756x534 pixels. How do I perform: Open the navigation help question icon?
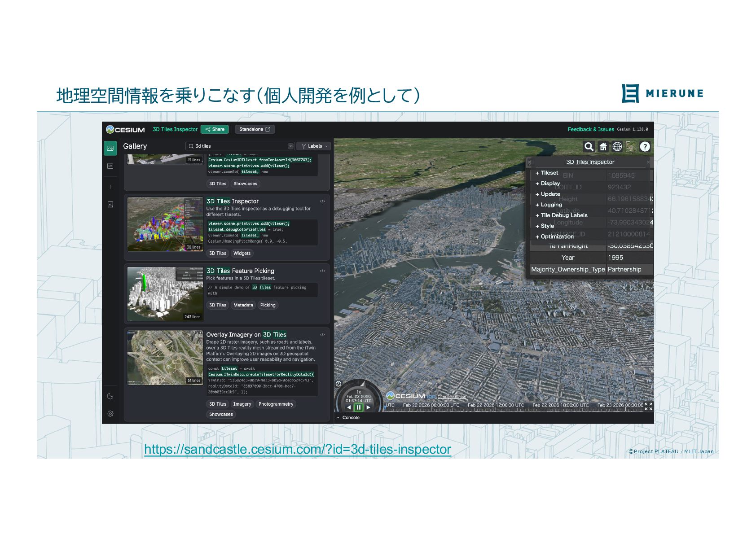pyautogui.click(x=645, y=147)
